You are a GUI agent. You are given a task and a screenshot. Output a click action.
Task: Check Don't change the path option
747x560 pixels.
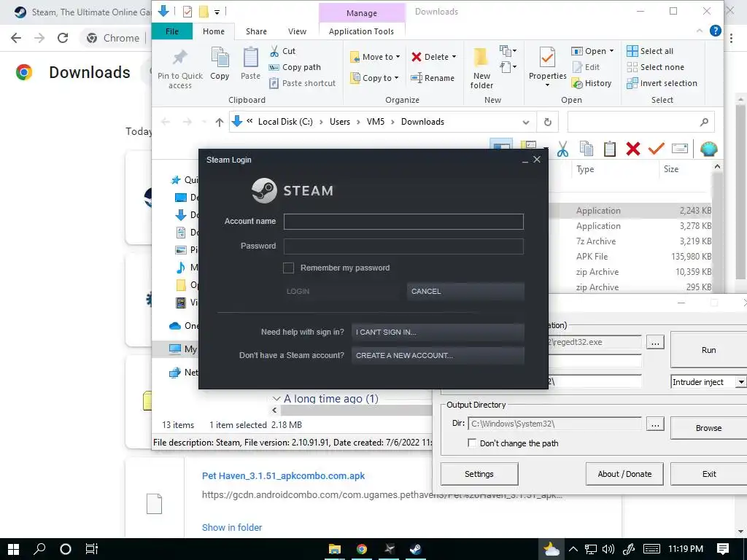point(472,443)
